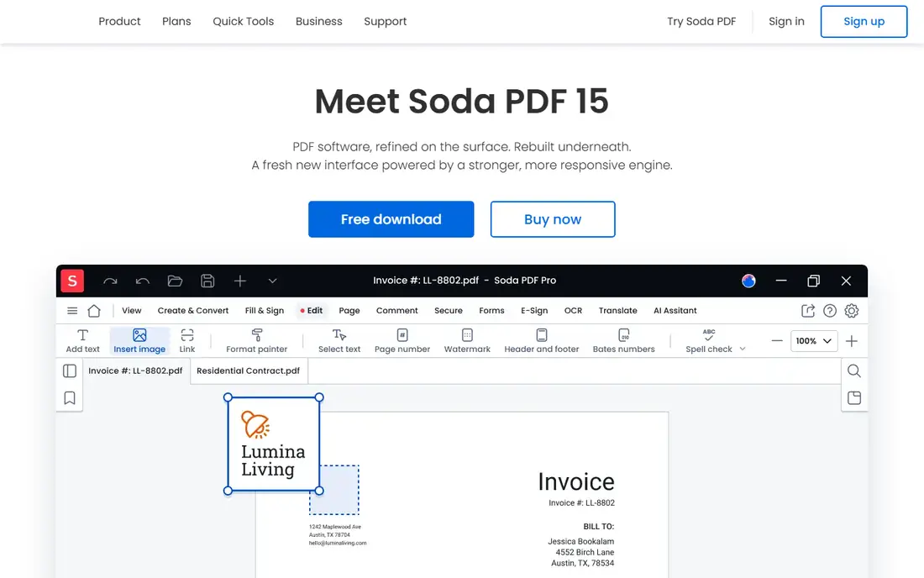Click the share/export icon
Image resolution: width=924 pixels, height=578 pixels.
coord(808,311)
